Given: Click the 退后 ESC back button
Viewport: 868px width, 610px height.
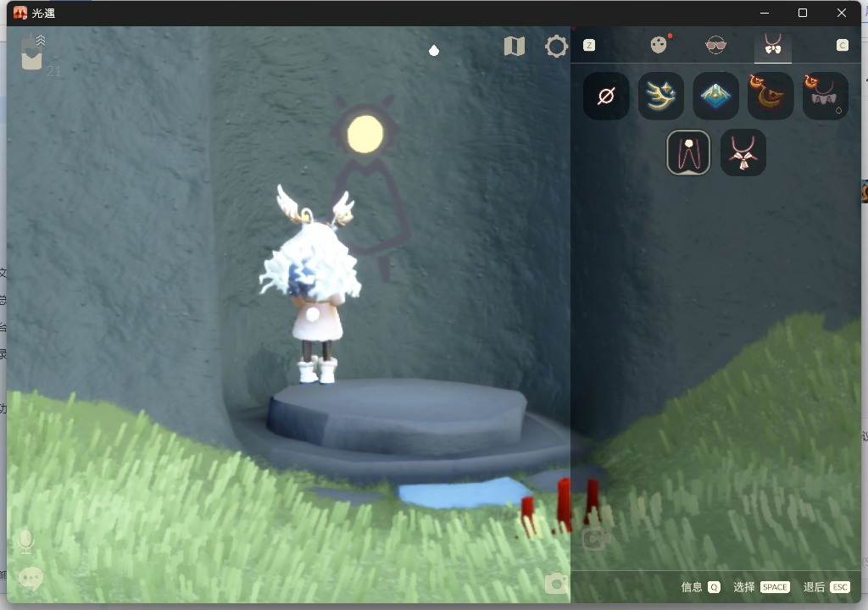Looking at the screenshot, I should (x=826, y=587).
